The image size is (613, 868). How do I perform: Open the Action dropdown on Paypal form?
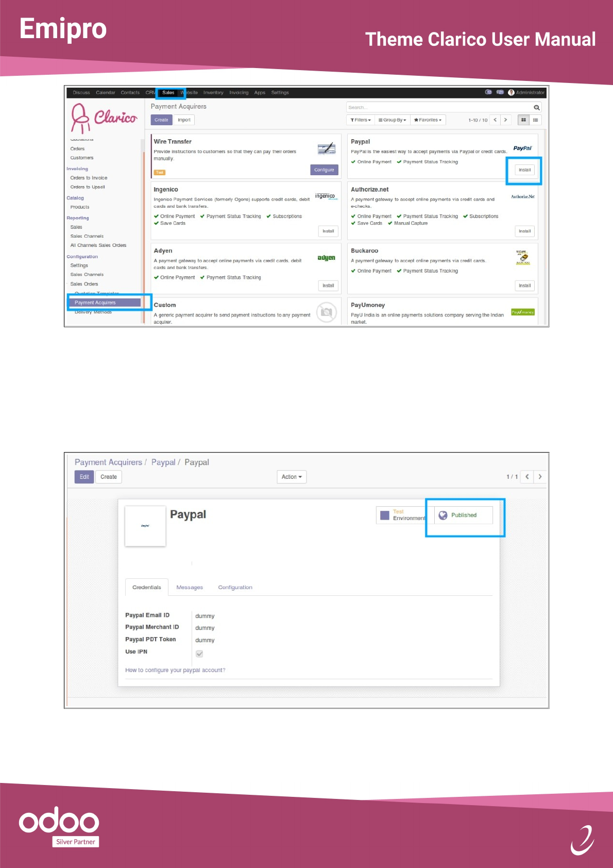tap(292, 477)
